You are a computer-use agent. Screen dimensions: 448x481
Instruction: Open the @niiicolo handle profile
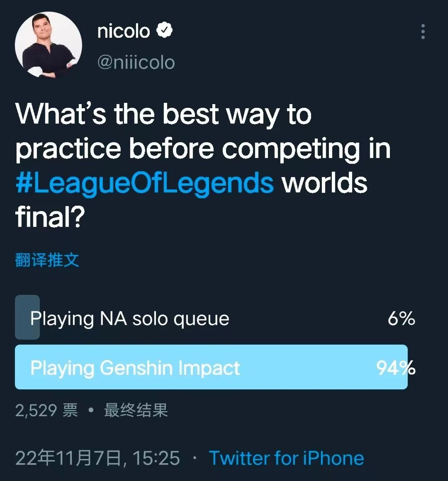136,63
